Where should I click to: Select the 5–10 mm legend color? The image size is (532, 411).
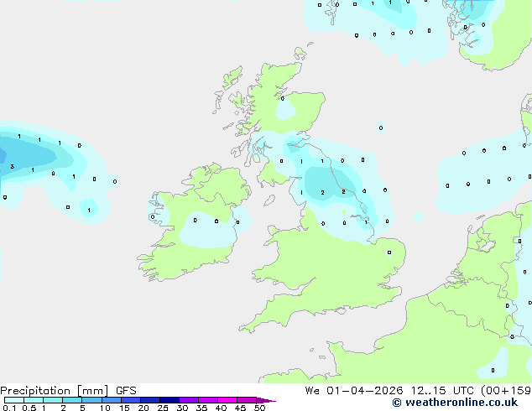point(91,400)
